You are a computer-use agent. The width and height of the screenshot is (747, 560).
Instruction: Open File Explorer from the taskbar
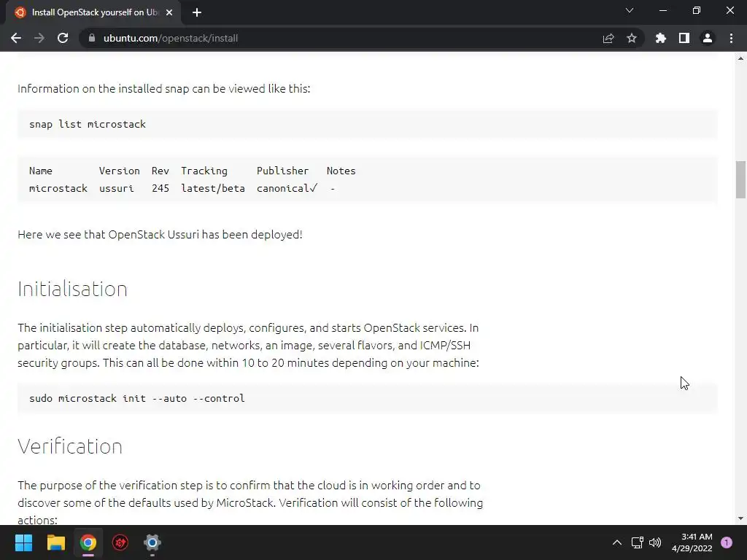point(55,542)
